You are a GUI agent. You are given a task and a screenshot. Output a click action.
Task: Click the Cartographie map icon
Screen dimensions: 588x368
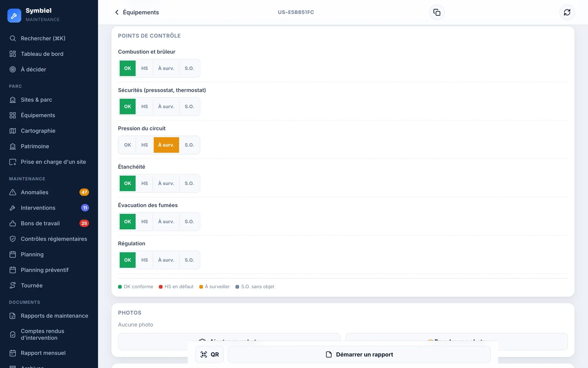[13, 131]
